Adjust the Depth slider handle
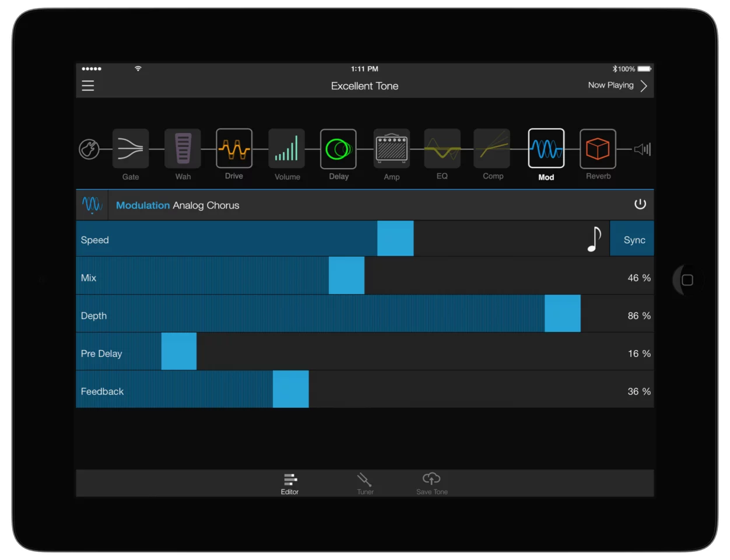Image resolution: width=730 pixels, height=560 pixels. coord(562,313)
